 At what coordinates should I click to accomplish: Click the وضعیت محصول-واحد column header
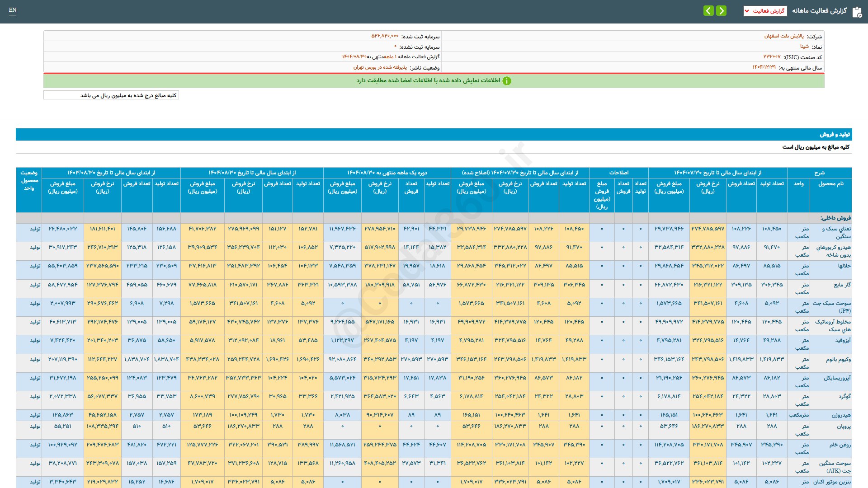(29, 180)
